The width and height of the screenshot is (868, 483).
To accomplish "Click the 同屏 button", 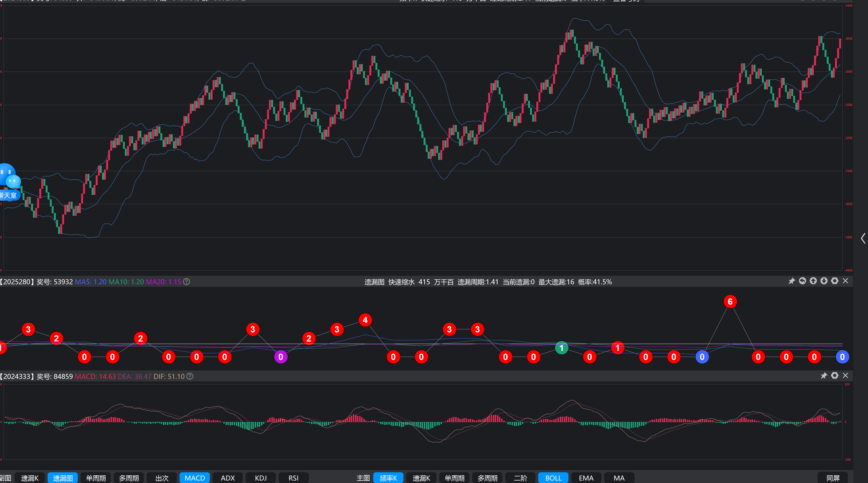I will (x=833, y=478).
